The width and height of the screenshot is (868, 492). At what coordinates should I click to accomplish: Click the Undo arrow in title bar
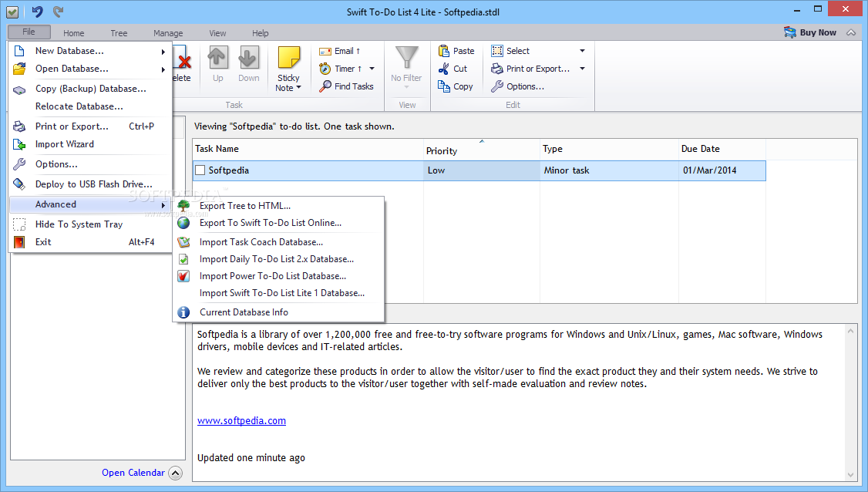coord(37,12)
